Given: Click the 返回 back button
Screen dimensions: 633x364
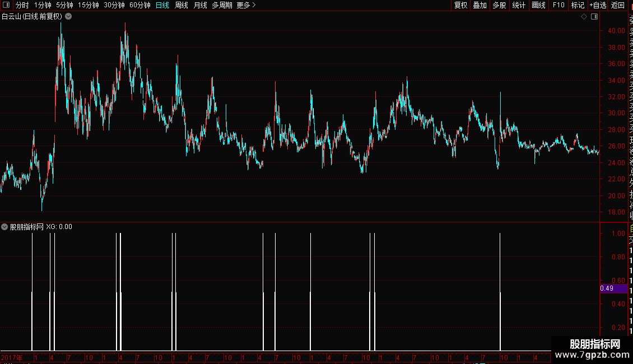Looking at the screenshot, I should click(x=618, y=5).
